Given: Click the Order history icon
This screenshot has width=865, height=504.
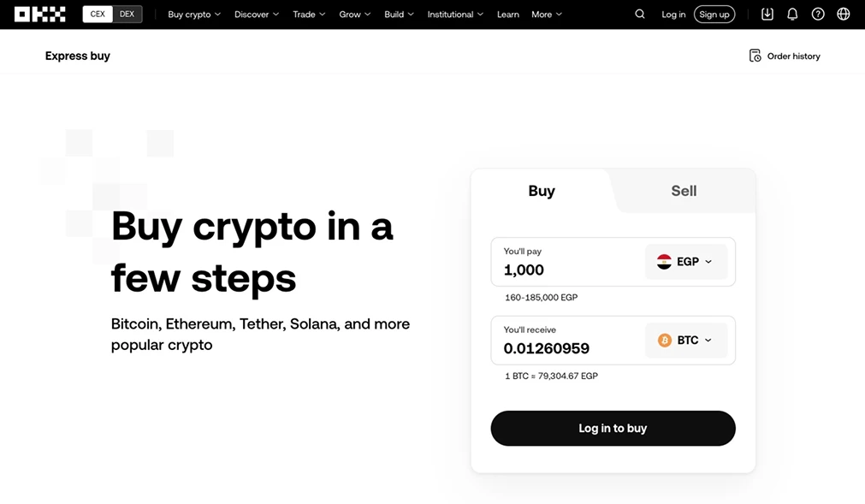Looking at the screenshot, I should pyautogui.click(x=755, y=56).
